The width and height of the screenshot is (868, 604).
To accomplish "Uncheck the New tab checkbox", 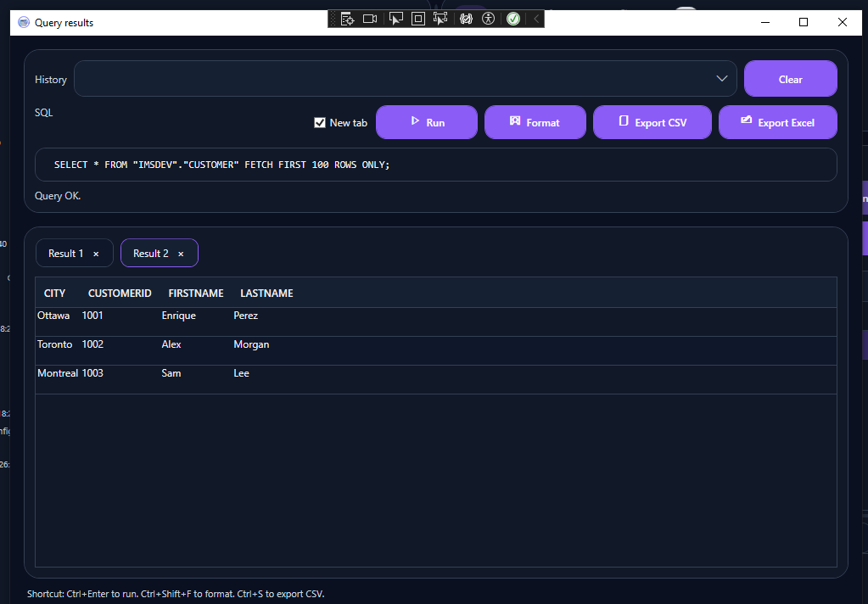I will pyautogui.click(x=319, y=122).
